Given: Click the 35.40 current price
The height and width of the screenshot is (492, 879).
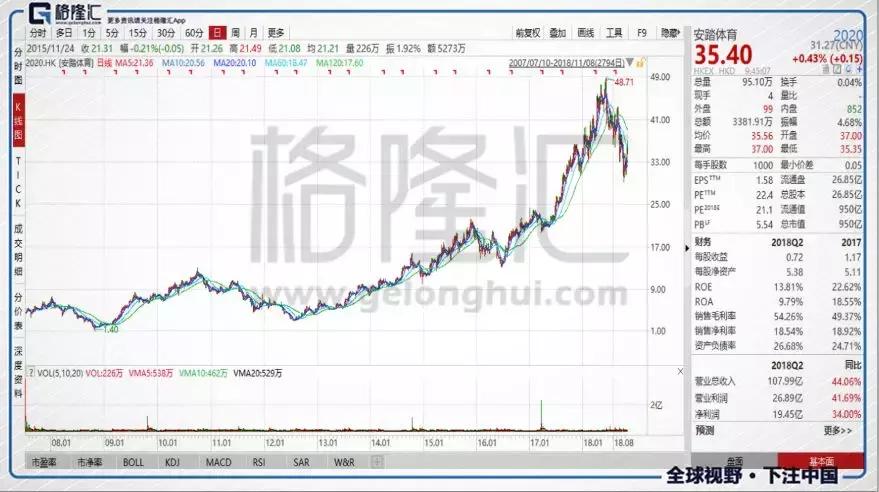Looking at the screenshot, I should pos(723,55).
